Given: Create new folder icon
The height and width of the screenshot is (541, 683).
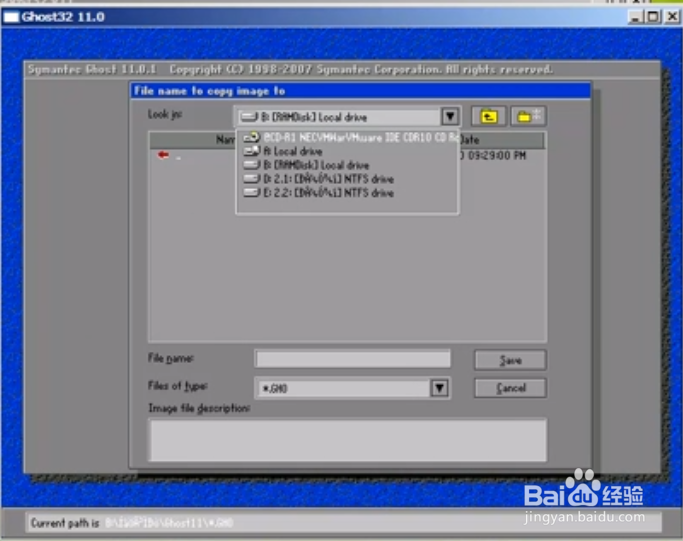Looking at the screenshot, I should (x=528, y=116).
